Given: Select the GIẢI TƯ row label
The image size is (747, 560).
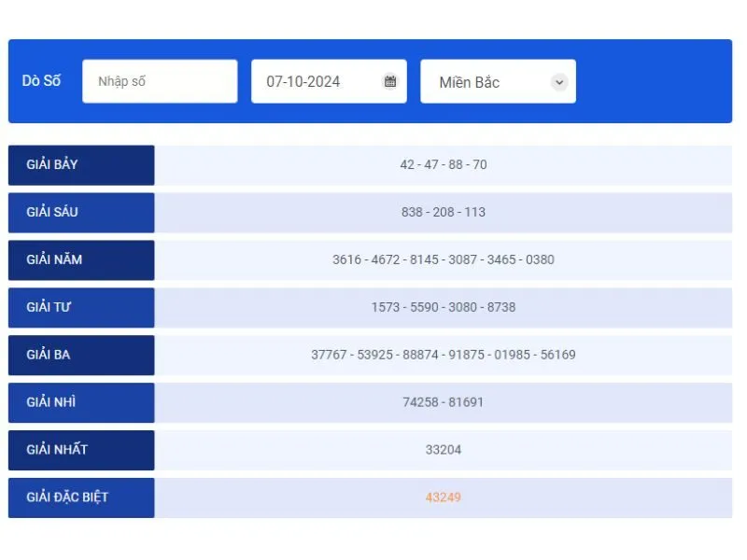Looking at the screenshot, I should coord(81,308).
